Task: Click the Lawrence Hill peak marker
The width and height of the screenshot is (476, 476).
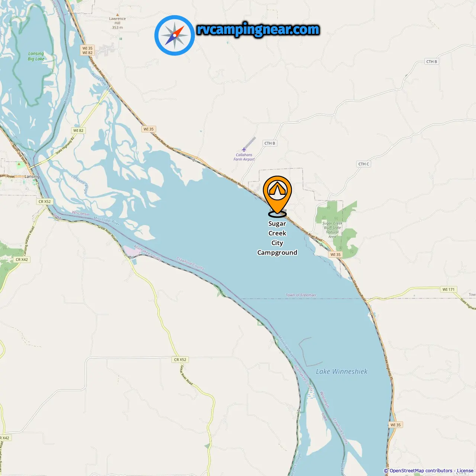Action: click(118, 15)
